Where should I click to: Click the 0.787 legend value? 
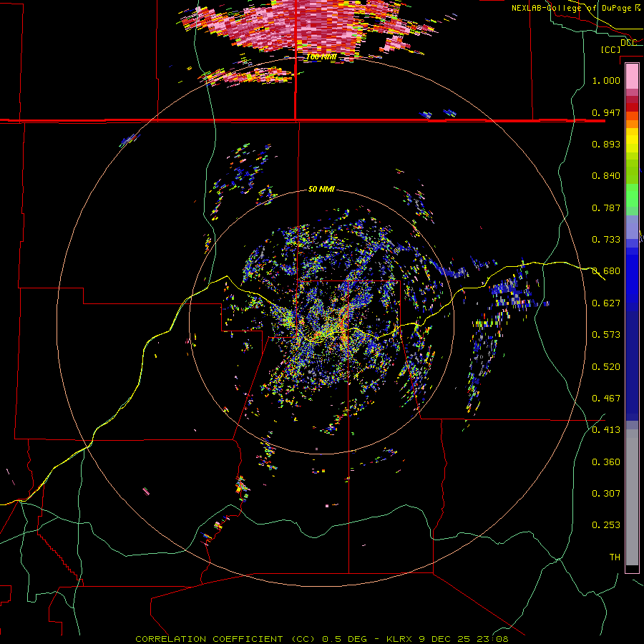click(606, 208)
